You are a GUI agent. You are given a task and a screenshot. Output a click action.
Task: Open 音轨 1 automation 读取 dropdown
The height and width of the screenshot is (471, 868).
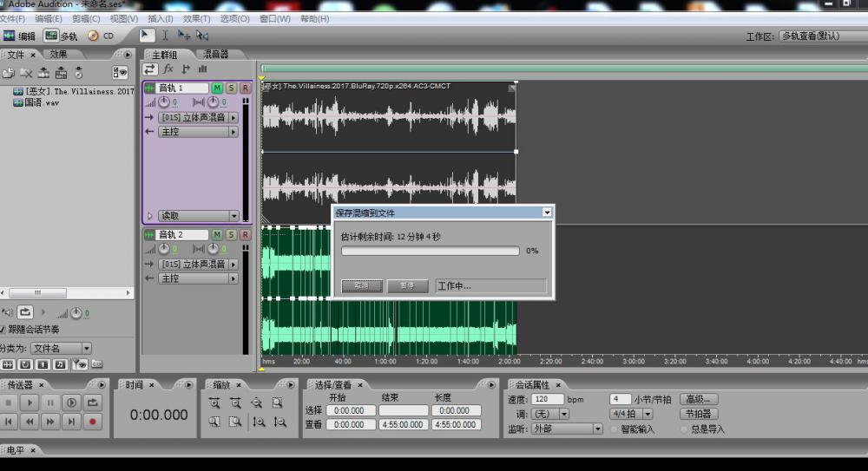[x=199, y=216]
